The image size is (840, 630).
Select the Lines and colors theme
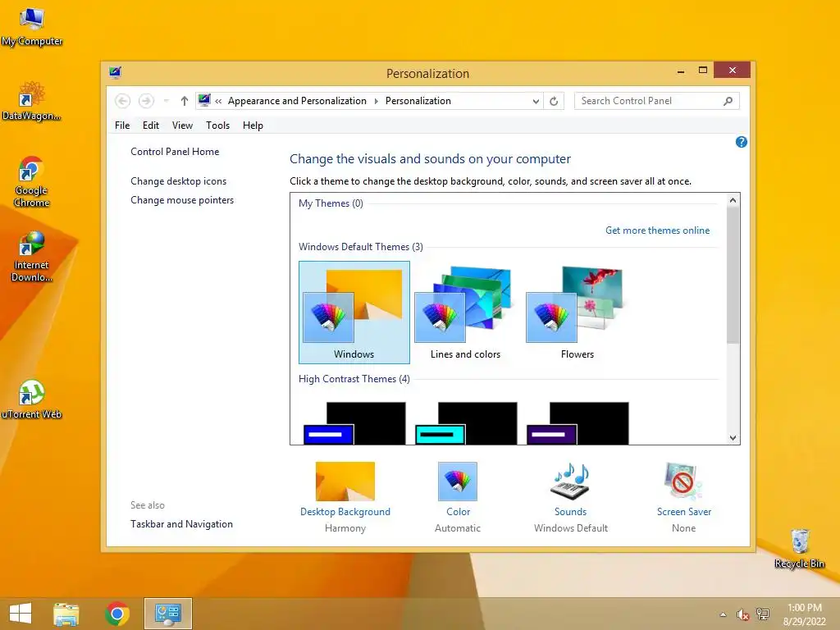click(466, 313)
